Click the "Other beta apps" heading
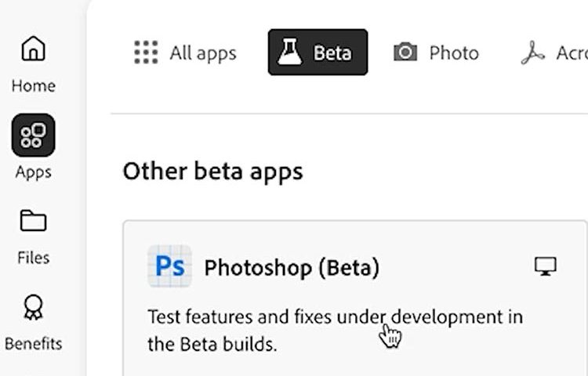 coord(212,172)
